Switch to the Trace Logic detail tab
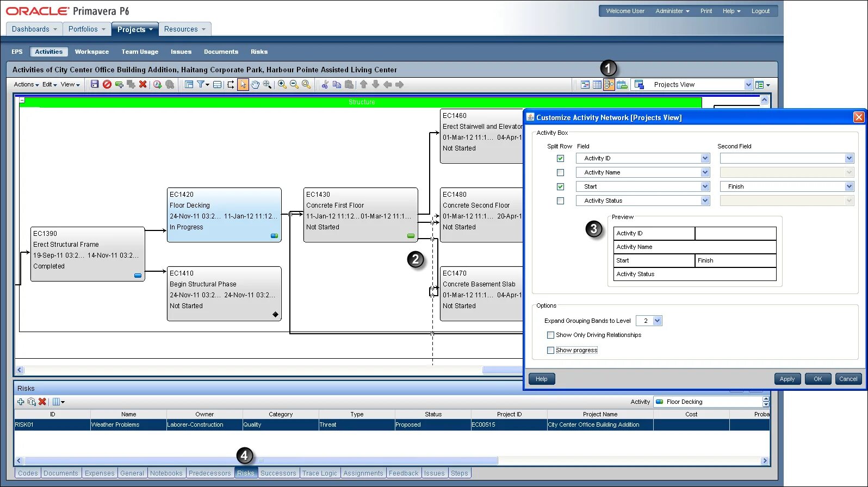This screenshot has width=868, height=487. click(320, 473)
